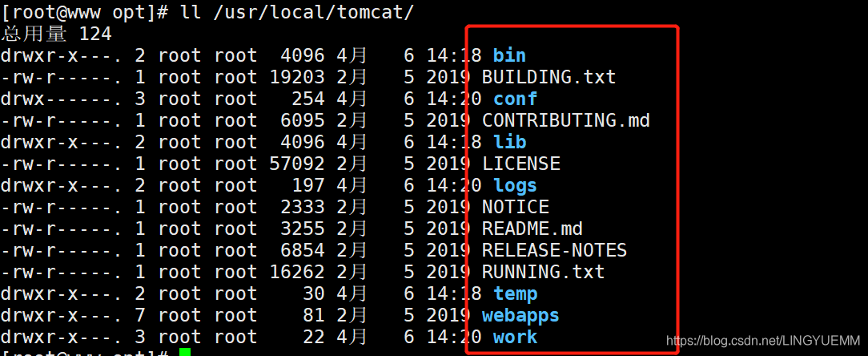This screenshot has height=356, width=868.
Task: Click the size 254 in conf row
Action: 307,99
